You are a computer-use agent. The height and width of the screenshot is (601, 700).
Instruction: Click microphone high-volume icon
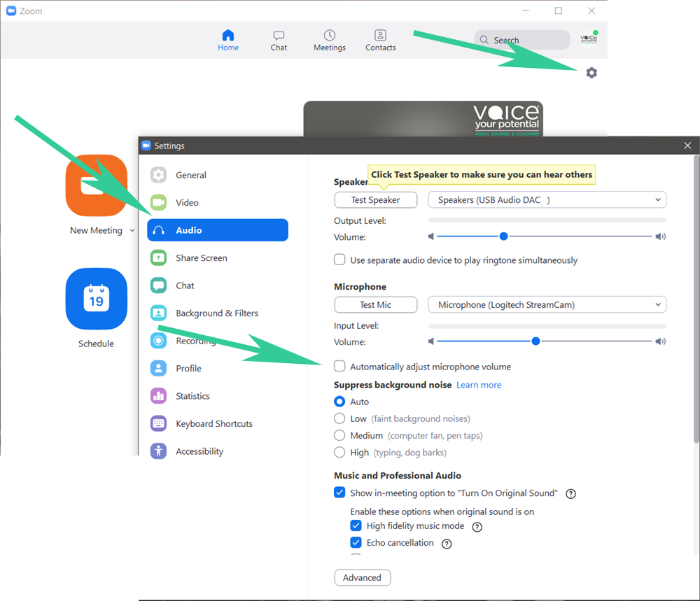coord(661,341)
